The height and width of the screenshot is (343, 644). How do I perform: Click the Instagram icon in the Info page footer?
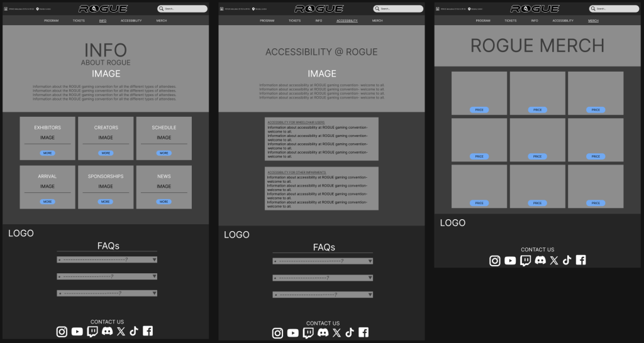coord(62,332)
